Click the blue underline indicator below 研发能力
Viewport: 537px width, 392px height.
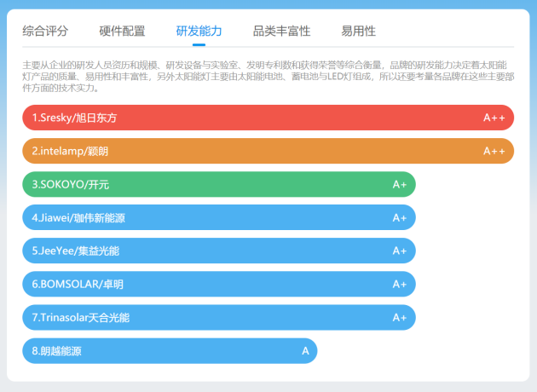point(199,44)
